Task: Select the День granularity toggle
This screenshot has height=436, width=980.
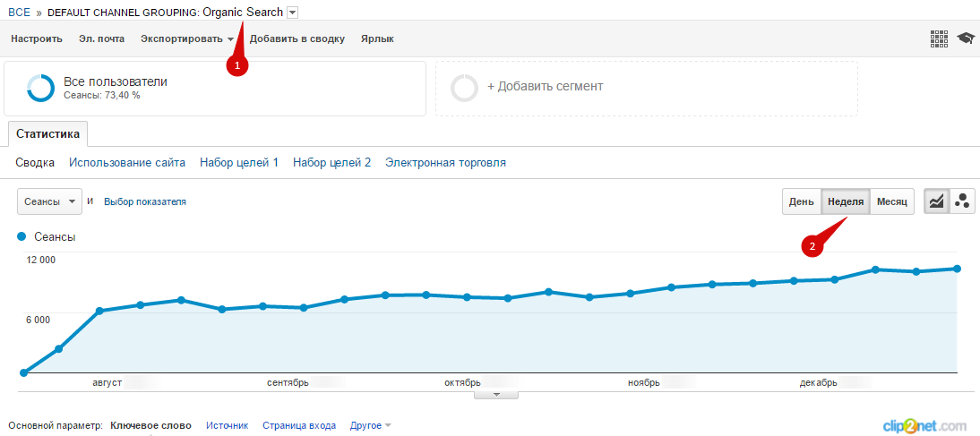Action: point(801,201)
